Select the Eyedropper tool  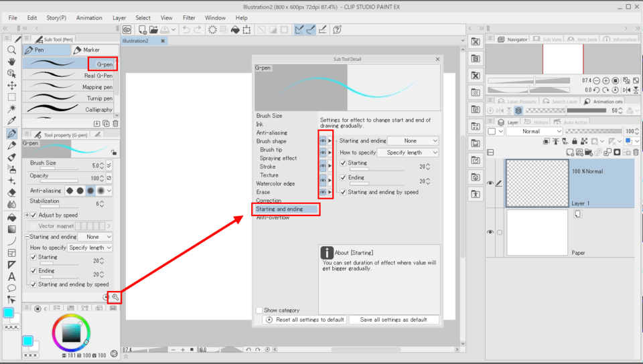(x=11, y=120)
